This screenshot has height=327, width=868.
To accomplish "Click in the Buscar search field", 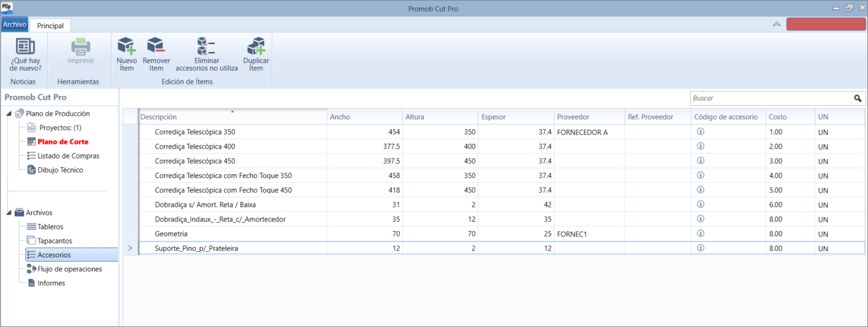I will point(771,98).
